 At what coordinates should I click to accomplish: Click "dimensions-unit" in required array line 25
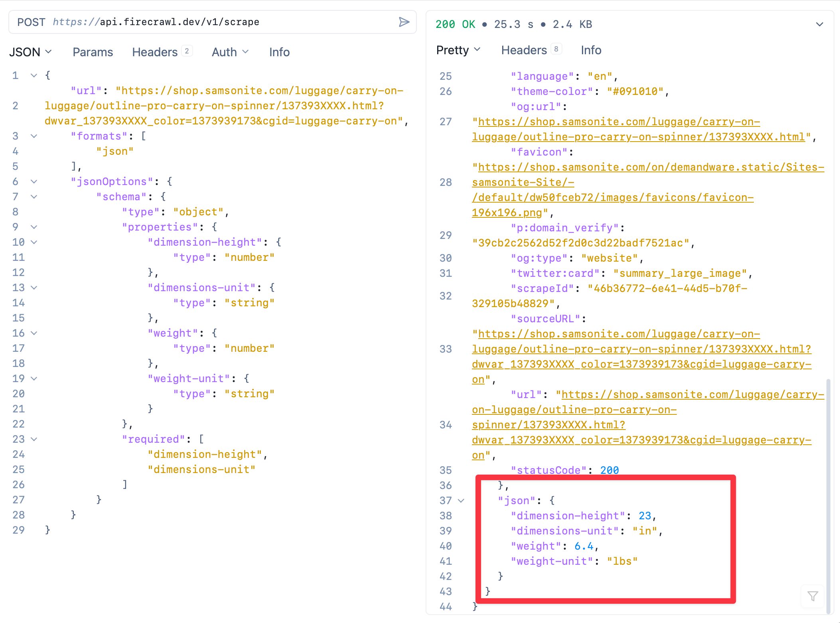[x=201, y=469]
